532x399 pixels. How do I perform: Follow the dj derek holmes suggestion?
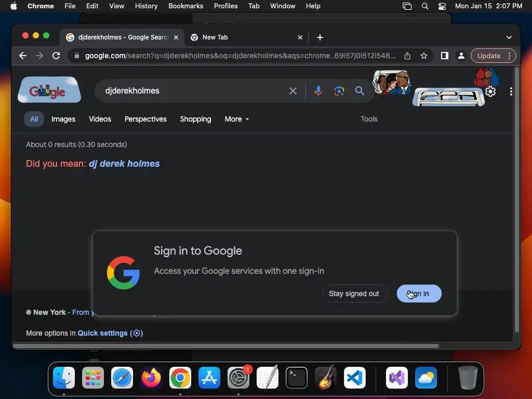(x=124, y=164)
